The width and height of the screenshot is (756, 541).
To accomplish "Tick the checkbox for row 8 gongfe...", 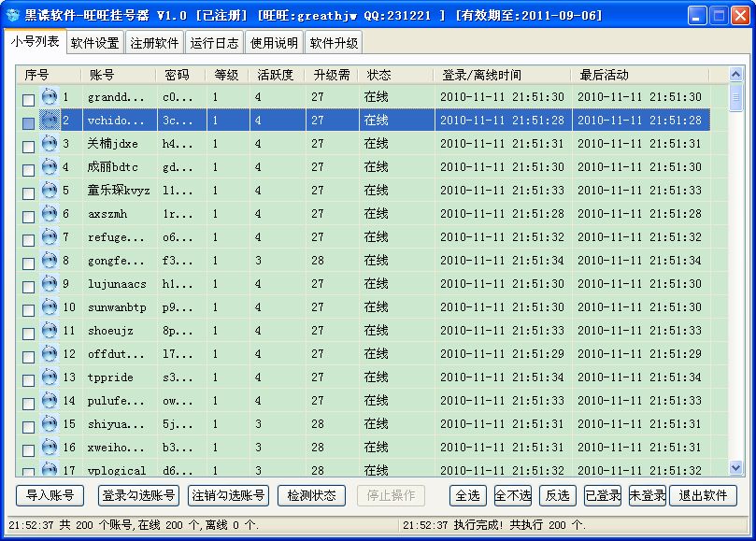I will pos(28,263).
